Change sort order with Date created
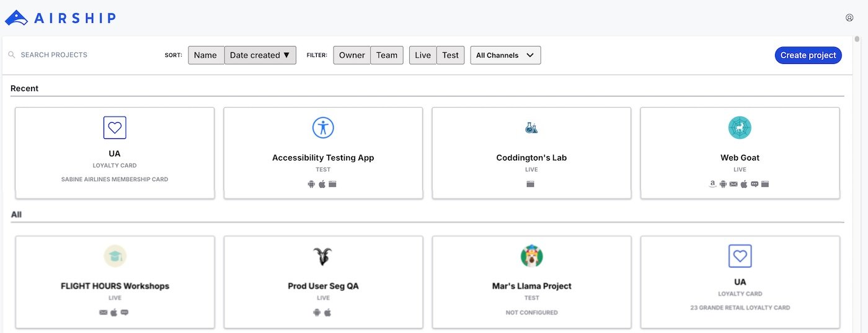 click(260, 55)
